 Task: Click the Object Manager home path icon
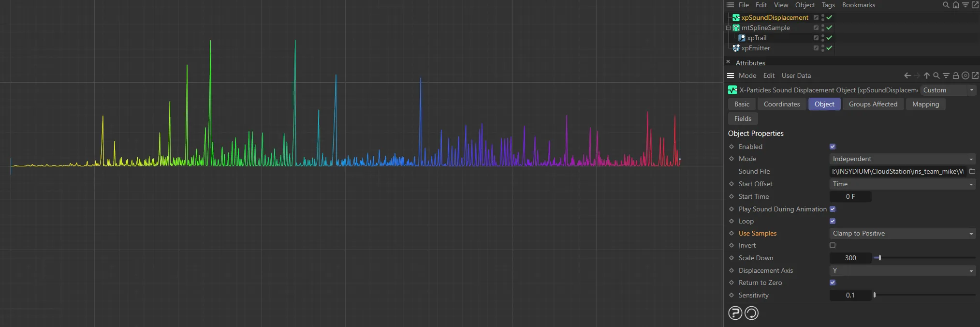coord(955,5)
